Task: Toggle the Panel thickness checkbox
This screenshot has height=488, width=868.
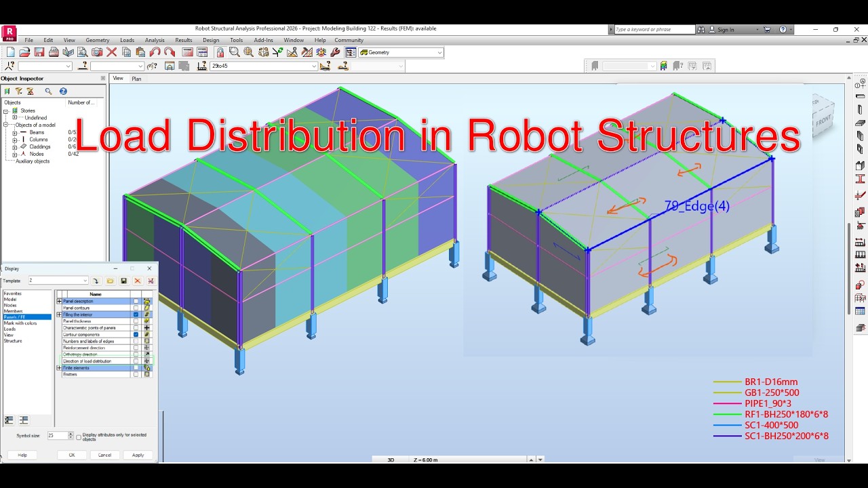Action: [136, 321]
